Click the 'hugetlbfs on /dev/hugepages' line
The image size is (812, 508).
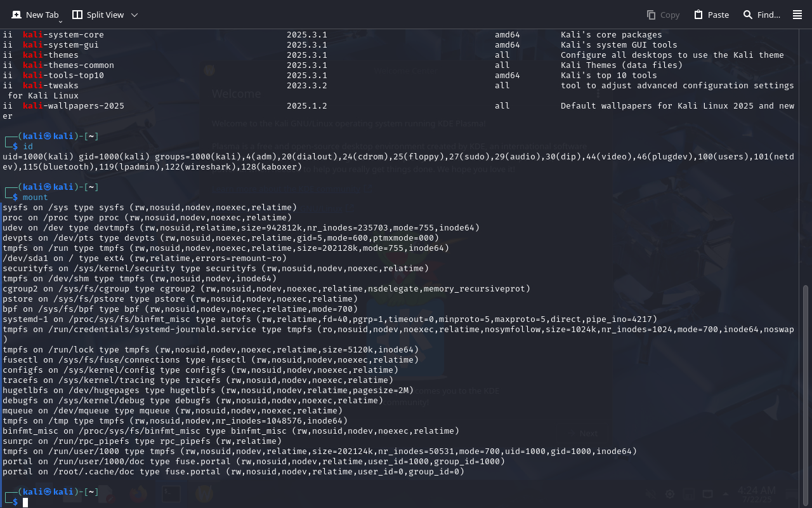point(208,391)
